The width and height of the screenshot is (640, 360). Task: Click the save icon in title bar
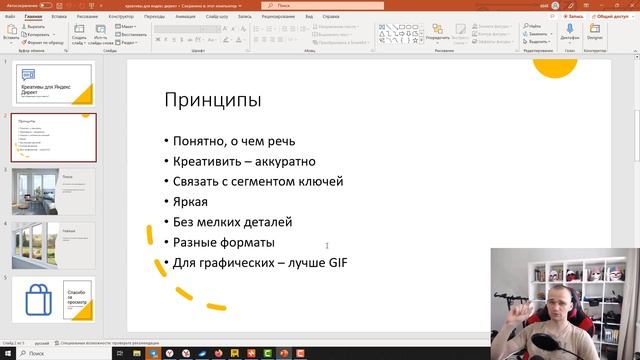(60, 6)
